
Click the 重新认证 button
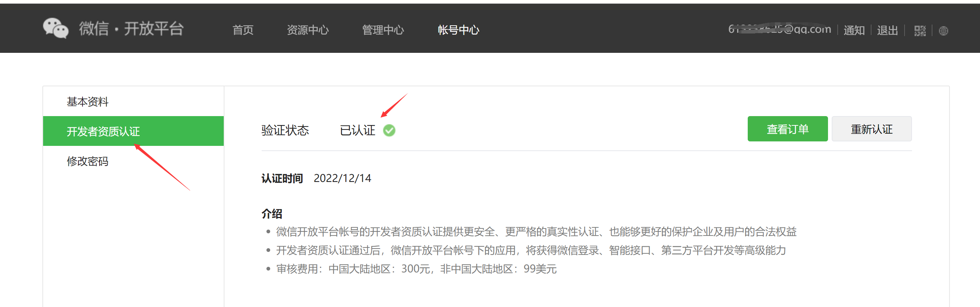pyautogui.click(x=871, y=129)
